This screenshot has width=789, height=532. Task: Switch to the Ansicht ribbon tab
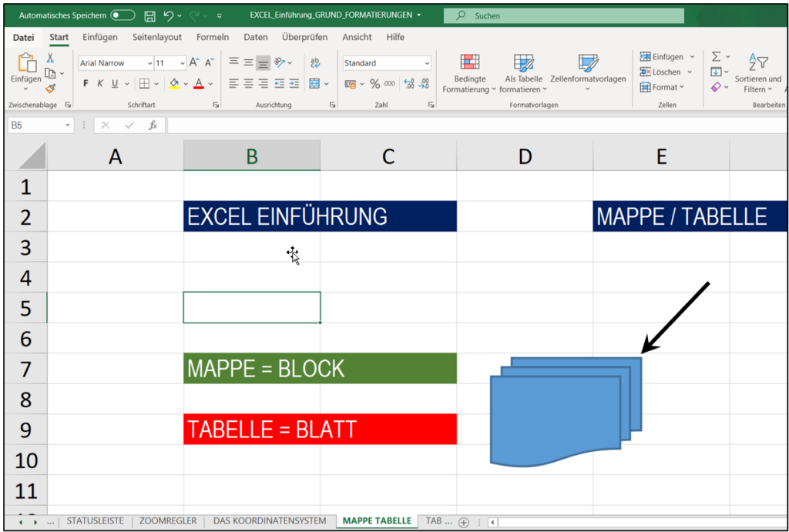click(357, 37)
